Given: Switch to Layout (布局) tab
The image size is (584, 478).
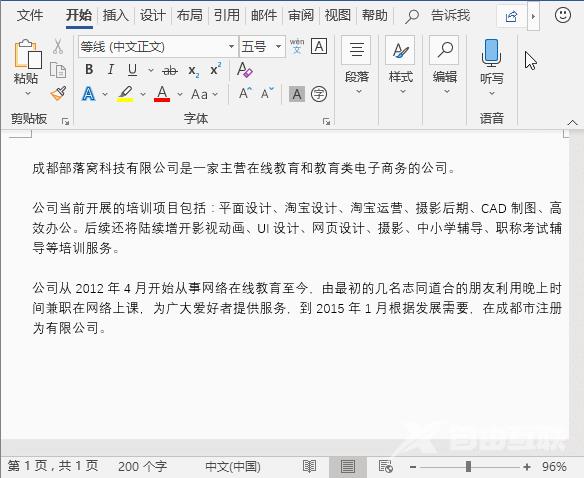Looking at the screenshot, I should (x=190, y=16).
